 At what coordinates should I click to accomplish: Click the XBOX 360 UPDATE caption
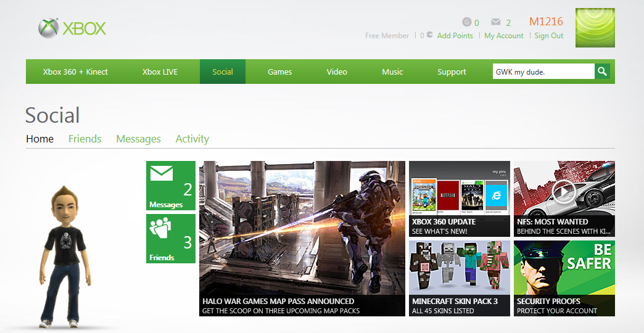point(444,222)
